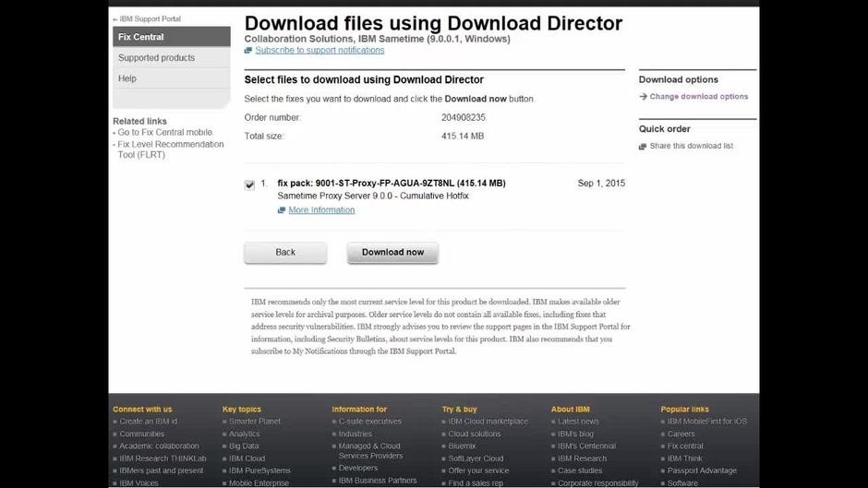Click the Share this download list icon
This screenshot has height=488, width=868.
click(x=643, y=146)
